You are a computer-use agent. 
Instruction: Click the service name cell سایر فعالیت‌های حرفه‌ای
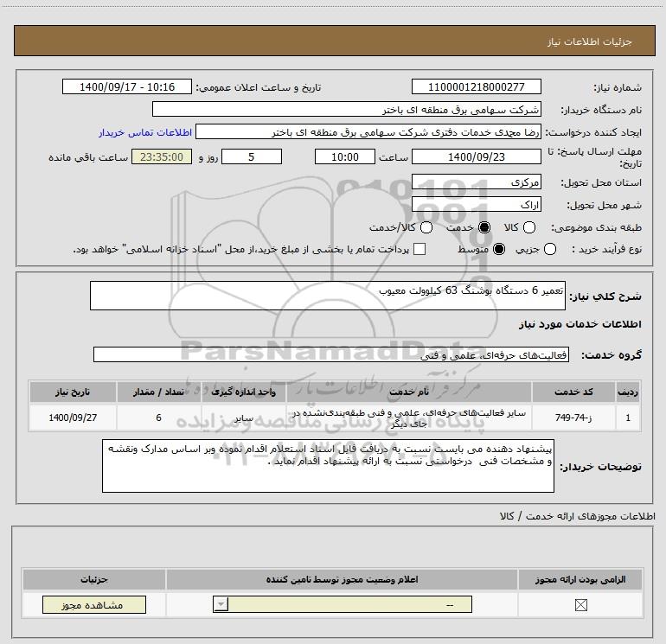409,418
